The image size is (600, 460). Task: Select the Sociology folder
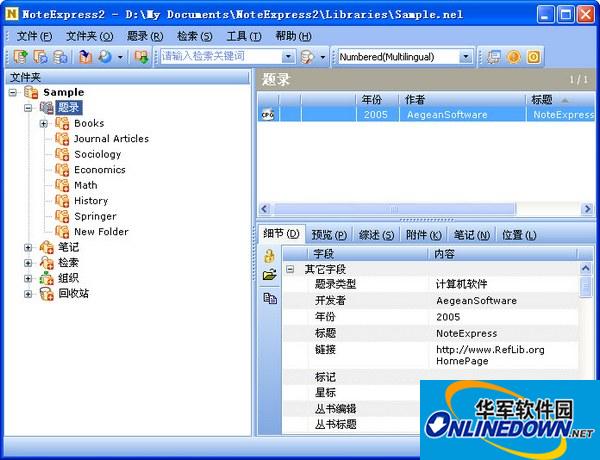tap(98, 154)
